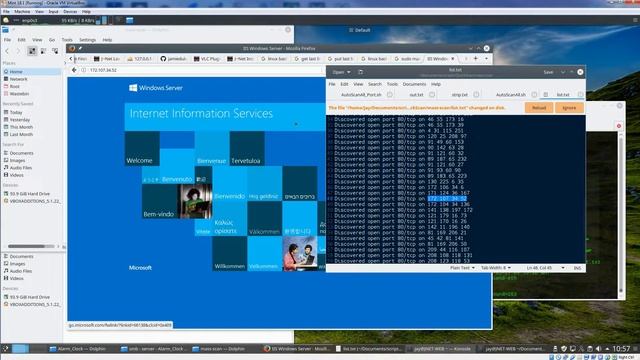This screenshot has width=640, height=360.
Task: Click the shield icon in system tray
Action: [564, 349]
